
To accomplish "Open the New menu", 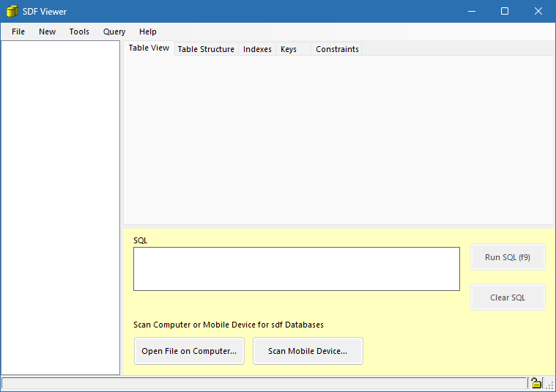I will tap(47, 32).
